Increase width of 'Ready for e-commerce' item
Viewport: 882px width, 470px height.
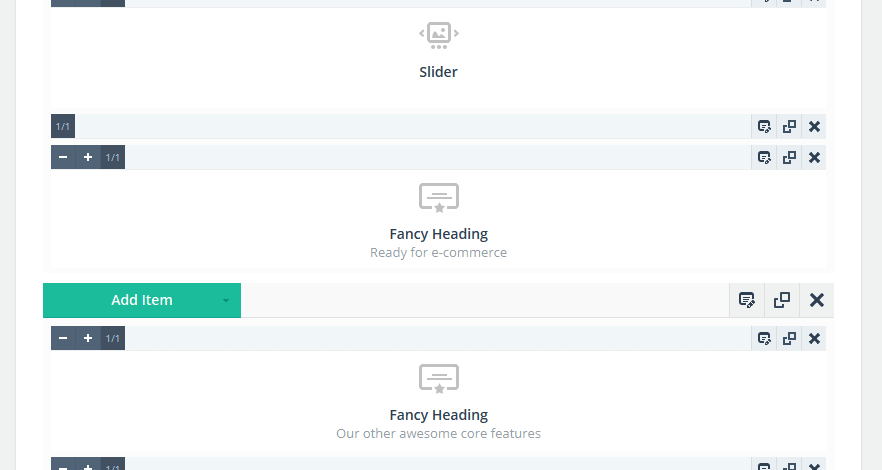click(x=88, y=157)
